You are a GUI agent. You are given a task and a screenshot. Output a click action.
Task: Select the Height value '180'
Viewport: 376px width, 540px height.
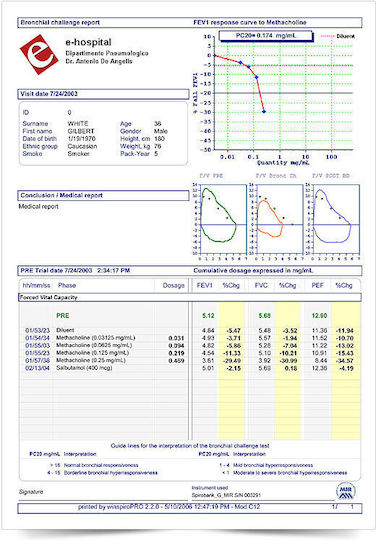point(159,139)
